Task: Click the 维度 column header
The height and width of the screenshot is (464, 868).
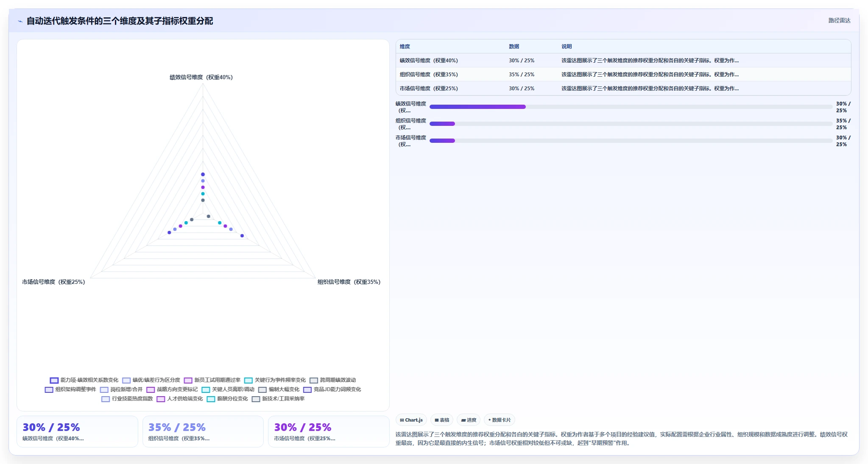Action: point(405,47)
